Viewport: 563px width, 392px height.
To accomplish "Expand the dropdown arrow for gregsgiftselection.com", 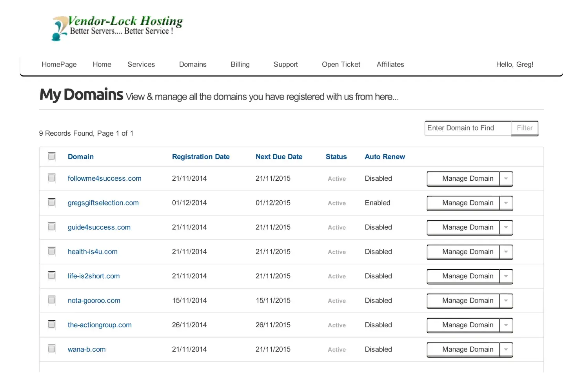I will 506,203.
